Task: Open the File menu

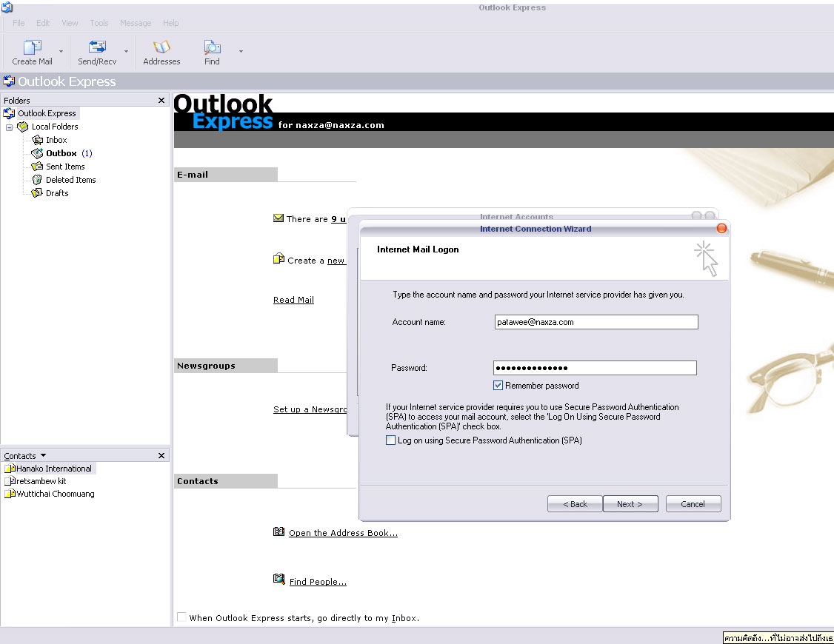Action: 19,23
